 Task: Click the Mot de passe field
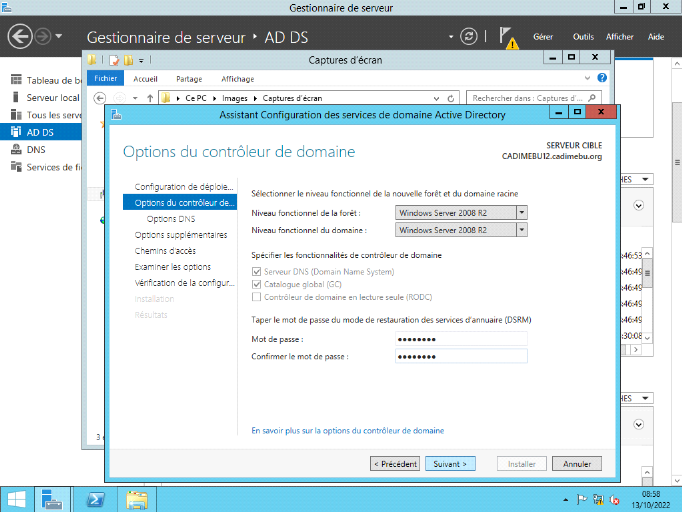point(461,339)
